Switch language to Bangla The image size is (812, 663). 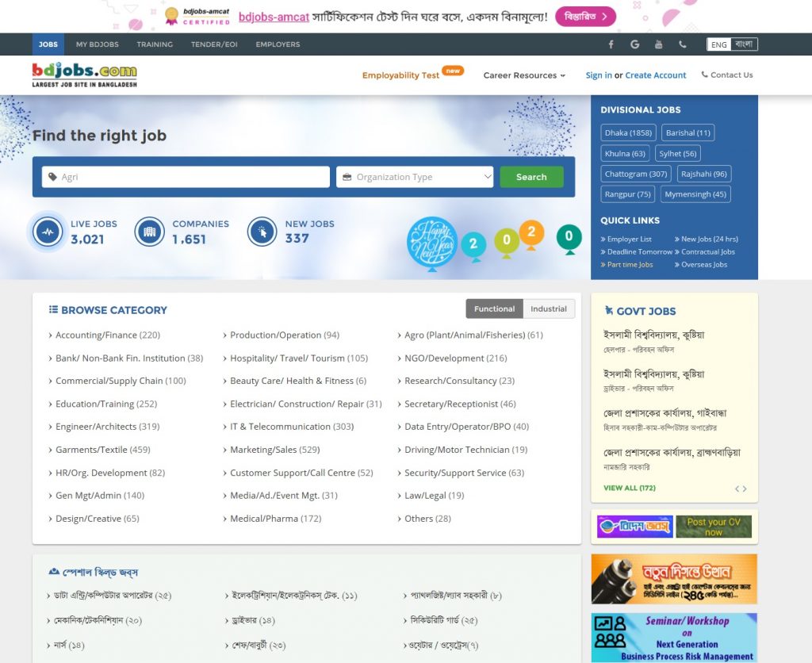click(x=744, y=44)
